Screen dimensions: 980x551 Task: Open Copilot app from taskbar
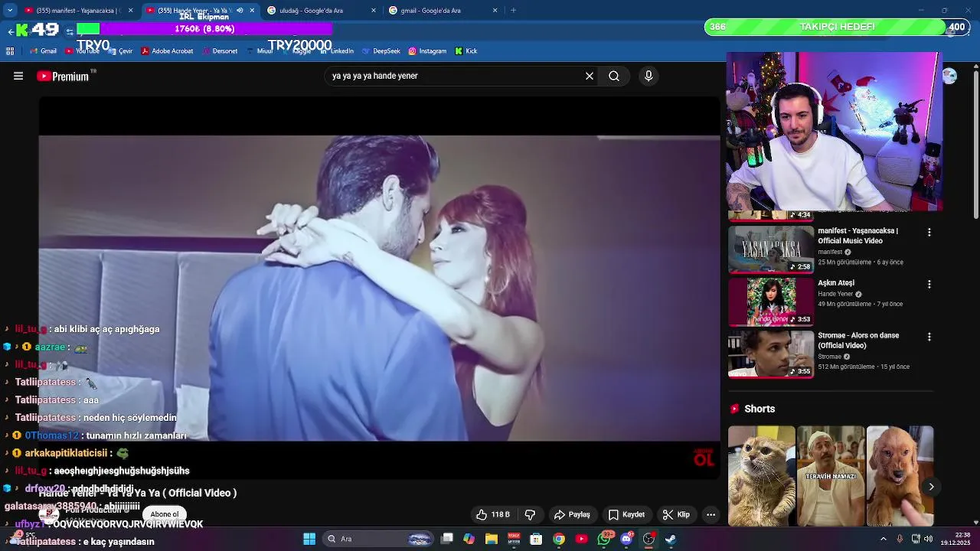(469, 539)
